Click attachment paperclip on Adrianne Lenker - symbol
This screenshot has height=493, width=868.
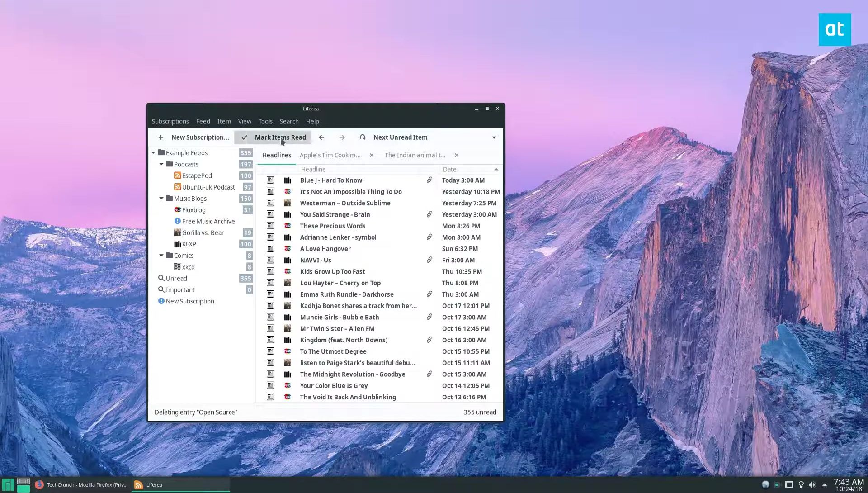click(429, 237)
